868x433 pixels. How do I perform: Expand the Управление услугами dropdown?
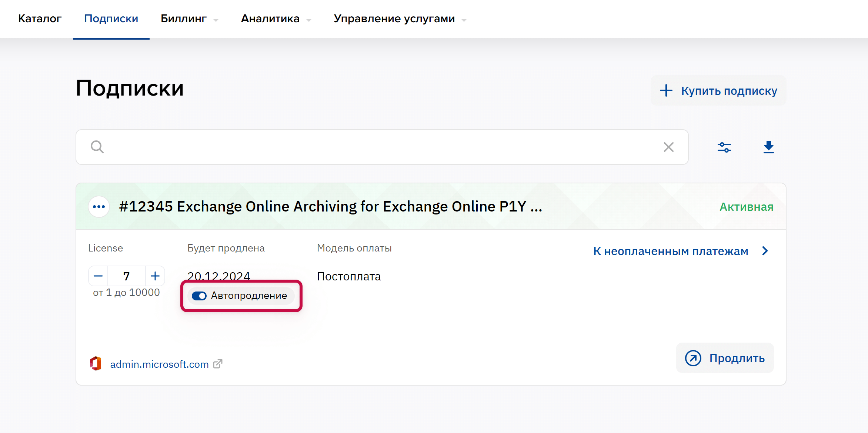(400, 19)
